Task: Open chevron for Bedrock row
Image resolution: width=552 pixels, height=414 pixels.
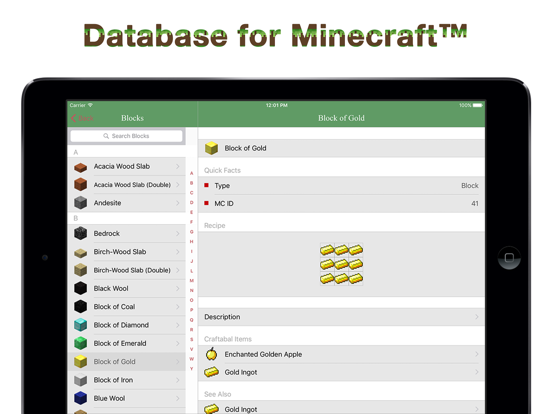Action: coord(177,233)
